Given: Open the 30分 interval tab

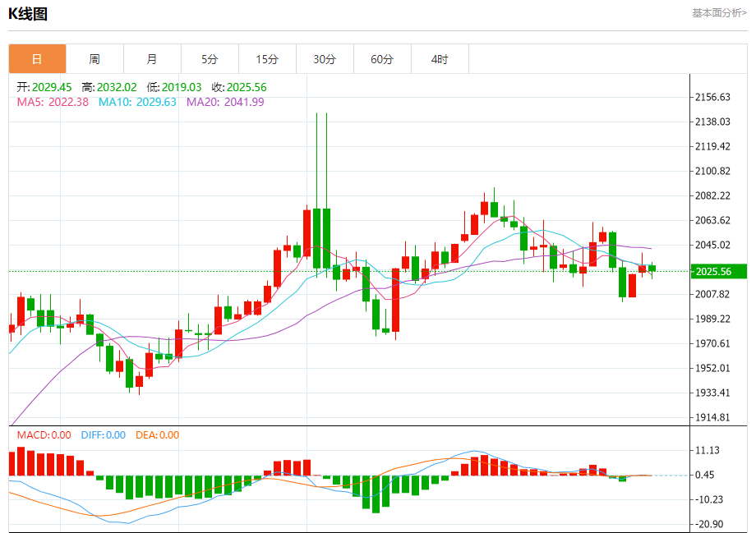Looking at the screenshot, I should pyautogui.click(x=325, y=59).
